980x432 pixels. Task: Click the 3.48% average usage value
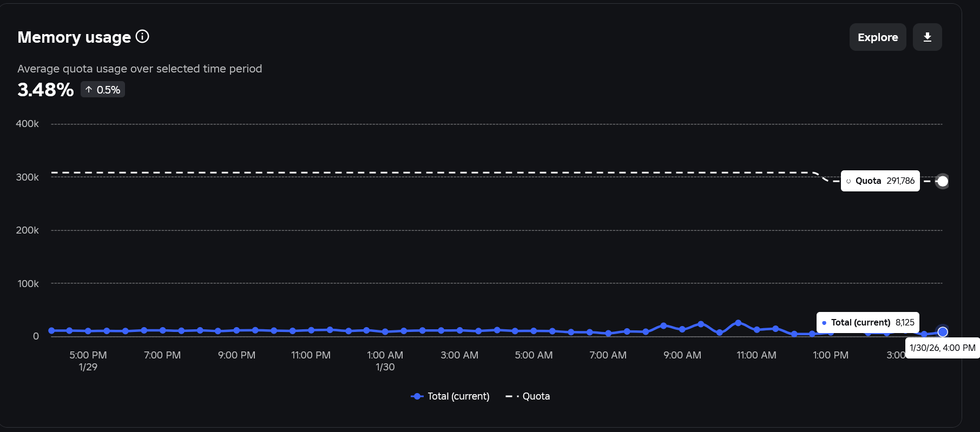click(45, 90)
